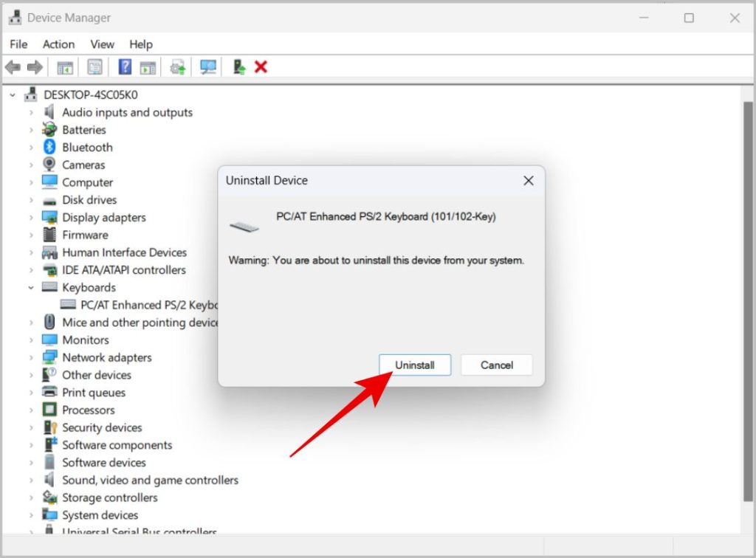
Task: Click the Processors chip icon
Action: tap(49, 410)
